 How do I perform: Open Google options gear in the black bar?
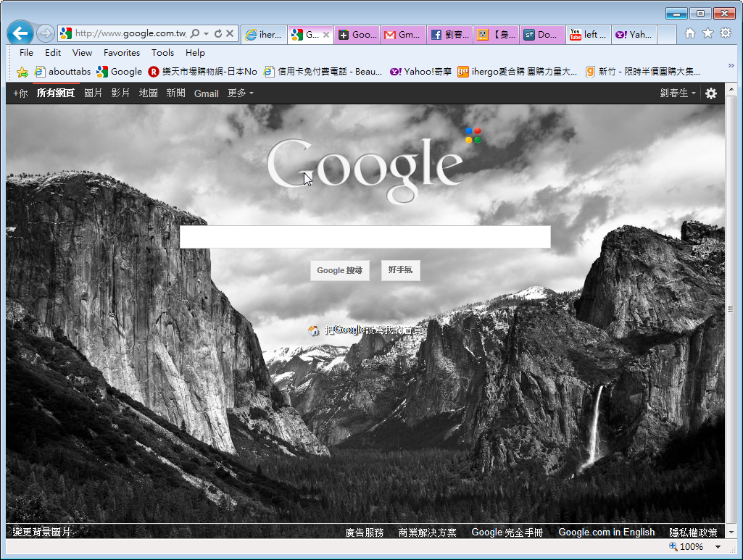711,93
